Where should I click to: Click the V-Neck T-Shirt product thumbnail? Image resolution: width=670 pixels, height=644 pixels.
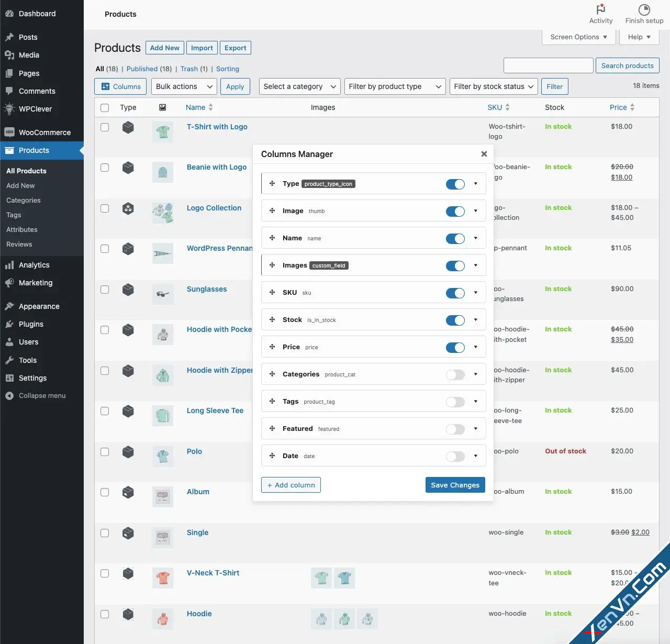coord(163,578)
